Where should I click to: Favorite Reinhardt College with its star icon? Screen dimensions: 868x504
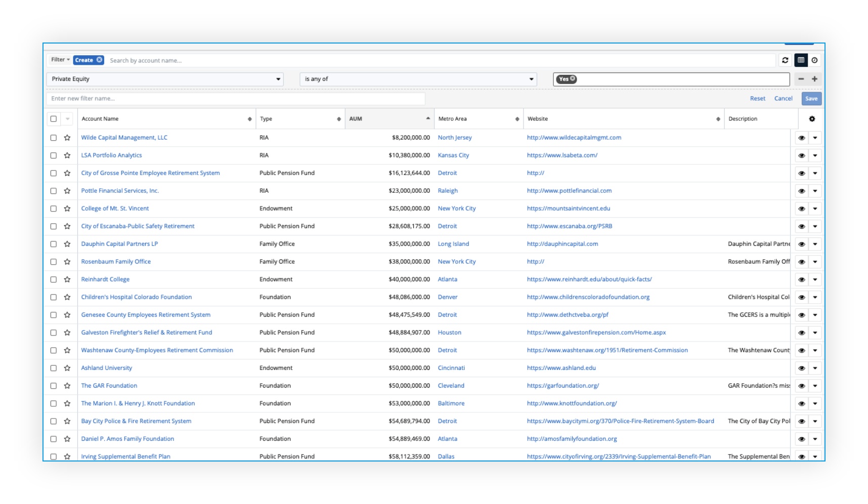point(67,279)
